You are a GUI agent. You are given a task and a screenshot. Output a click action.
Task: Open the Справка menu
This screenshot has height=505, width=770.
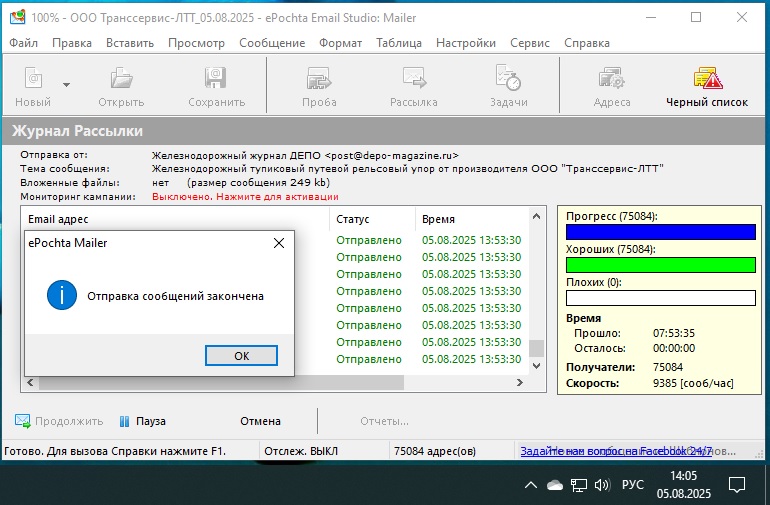pyautogui.click(x=587, y=43)
